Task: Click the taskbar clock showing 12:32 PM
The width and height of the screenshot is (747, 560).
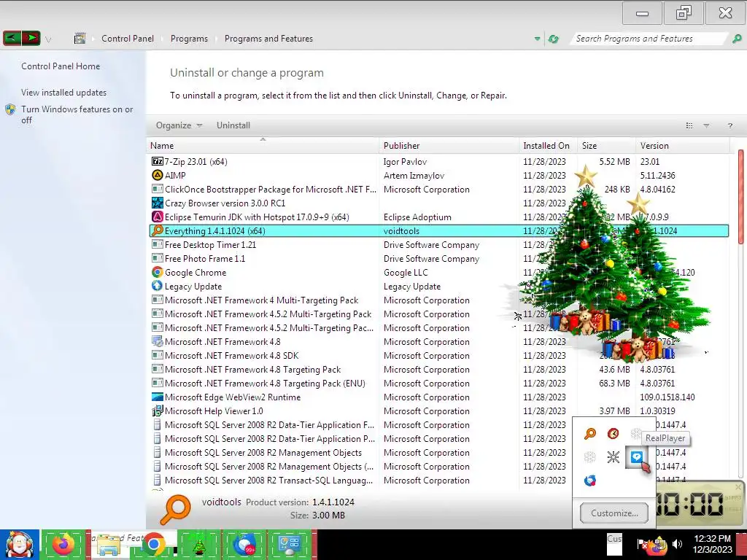Action: pyautogui.click(x=712, y=544)
